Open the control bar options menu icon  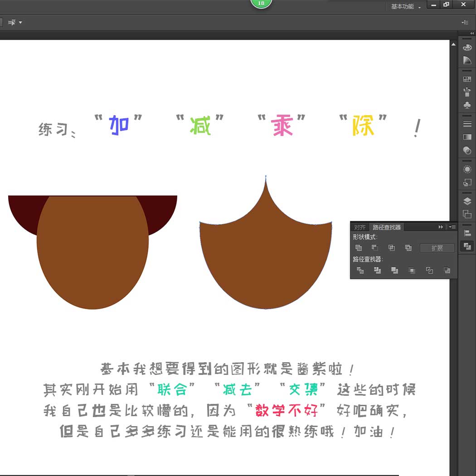465,22
